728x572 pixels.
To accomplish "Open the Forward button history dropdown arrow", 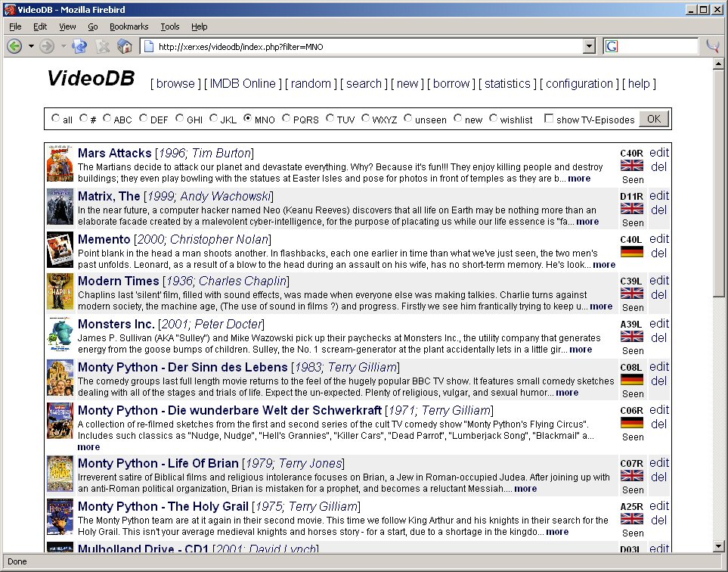I will 64,46.
